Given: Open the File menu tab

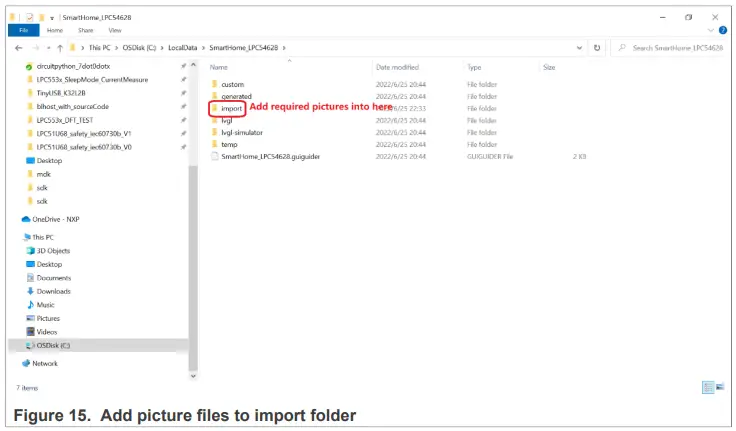Looking at the screenshot, I should pos(24,30).
